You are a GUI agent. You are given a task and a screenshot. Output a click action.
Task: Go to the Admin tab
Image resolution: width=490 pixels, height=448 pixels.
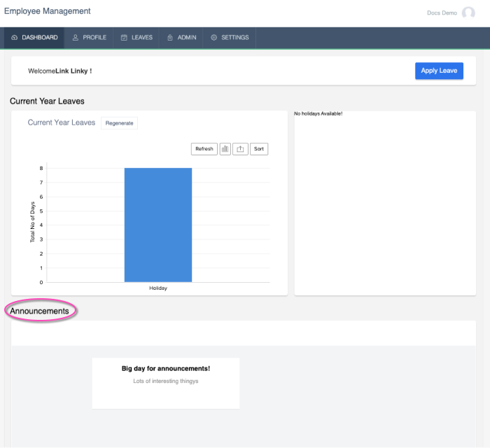[x=182, y=38]
